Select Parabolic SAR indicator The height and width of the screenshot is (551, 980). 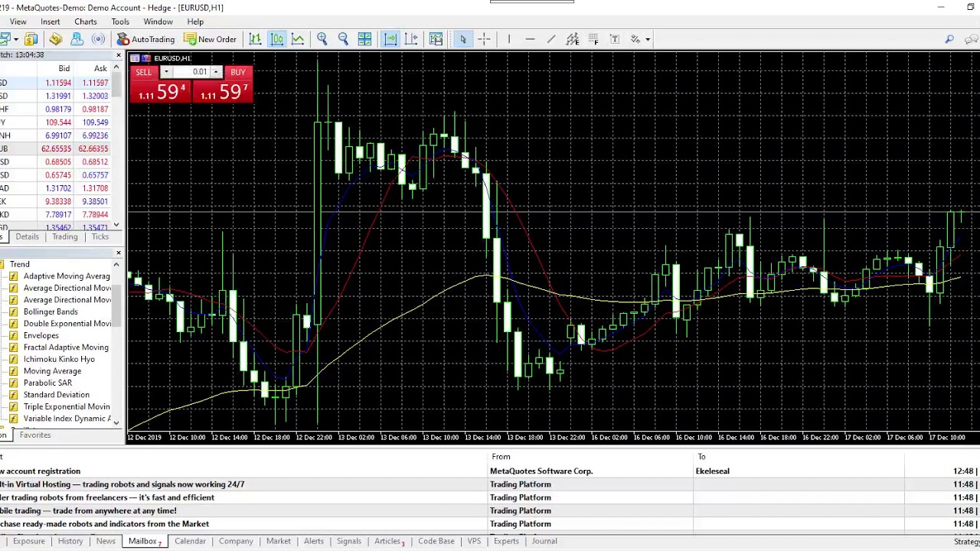point(47,383)
